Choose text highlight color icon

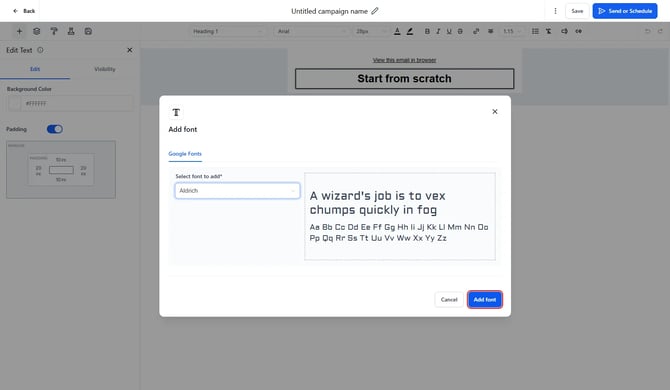click(x=410, y=31)
